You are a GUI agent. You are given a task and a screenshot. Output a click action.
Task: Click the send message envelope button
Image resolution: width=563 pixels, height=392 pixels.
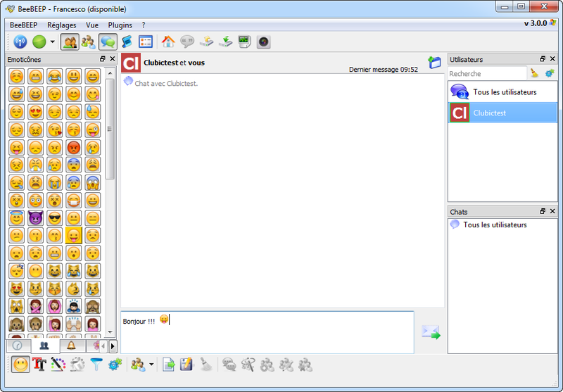(431, 332)
